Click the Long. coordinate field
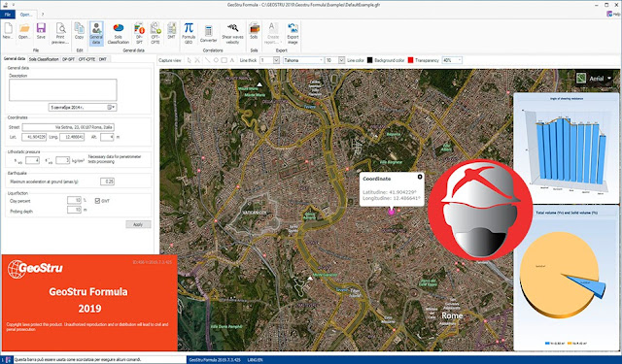Image resolution: width=622 pixels, height=364 pixels. click(x=72, y=137)
